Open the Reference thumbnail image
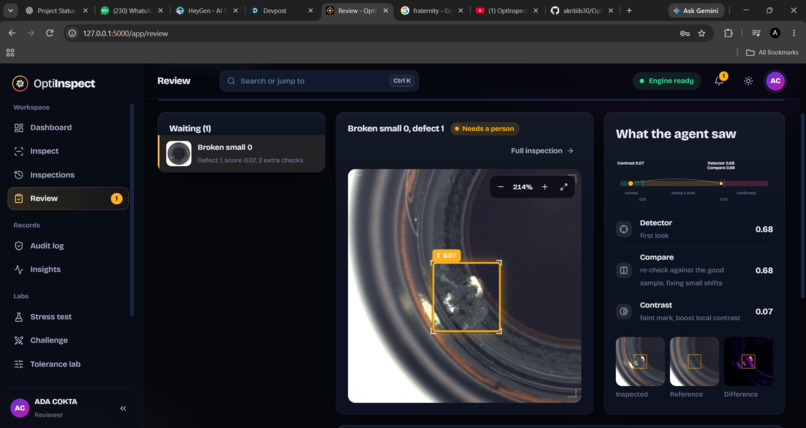 tap(694, 361)
